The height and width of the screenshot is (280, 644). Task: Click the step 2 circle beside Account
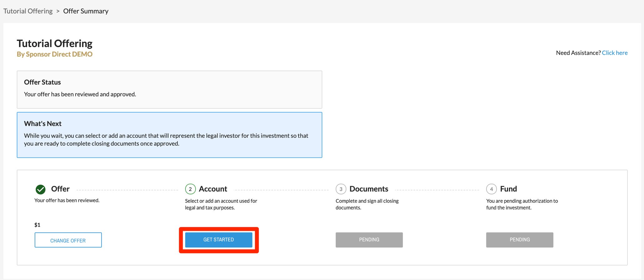tap(190, 189)
